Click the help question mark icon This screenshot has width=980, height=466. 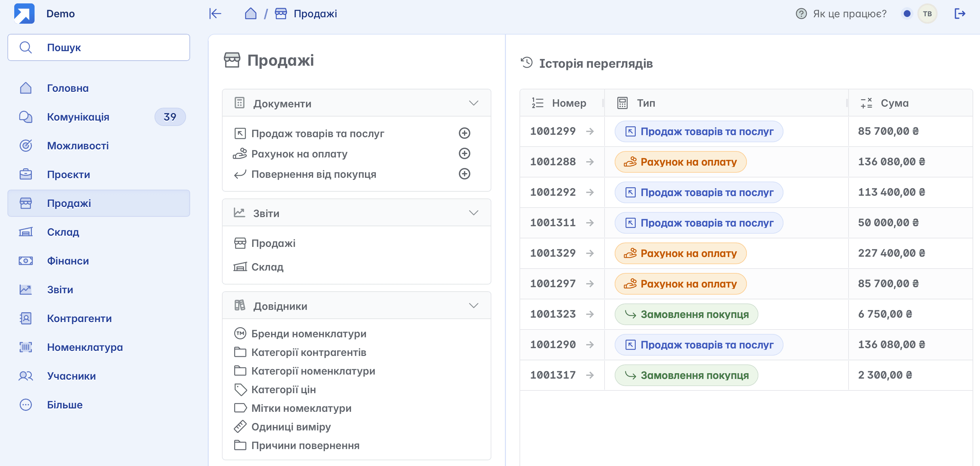coord(801,14)
